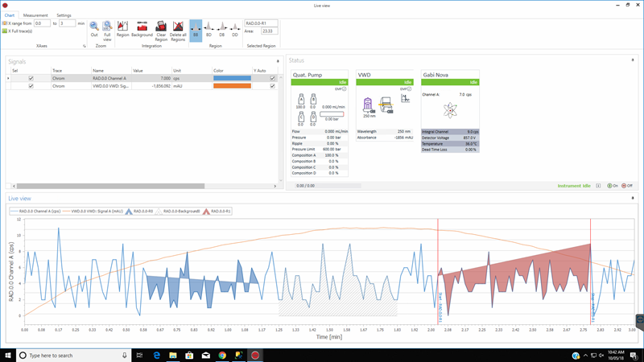Toggle Sel checkbox for VWD signal row
Screen dimensions: 644x362
coord(31,86)
